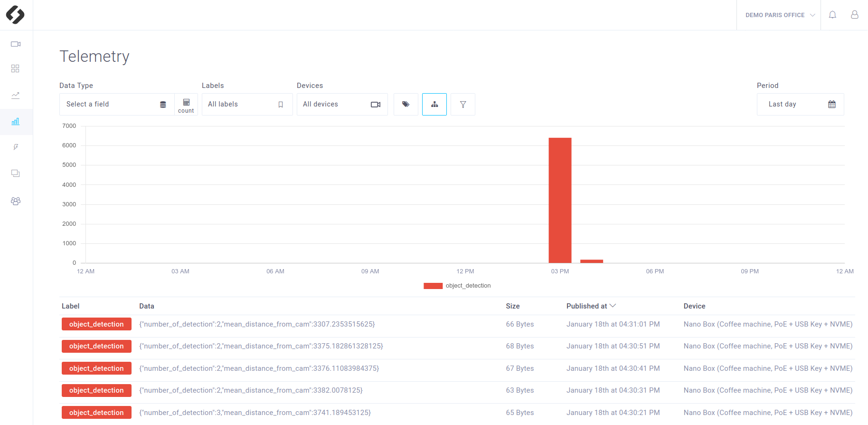Open the screens/devices sidebar icon
Screen dimensions: 868x425
[x=16, y=174]
